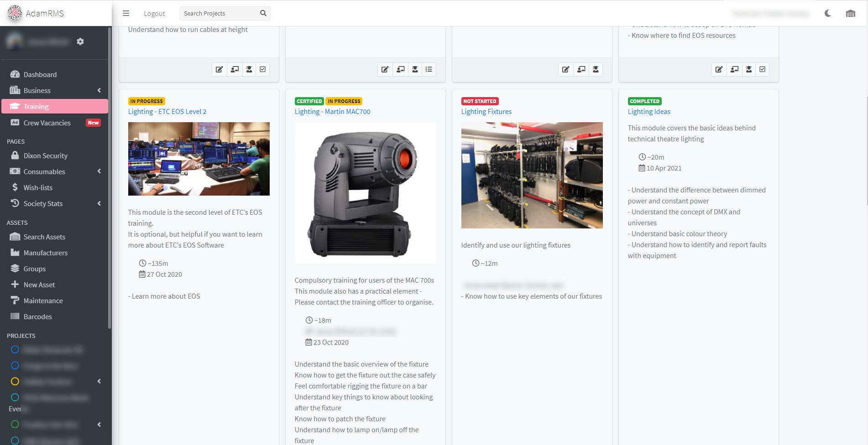Toggle dark mode with the moon icon
Screen dimensions: 868x445
[828, 13]
